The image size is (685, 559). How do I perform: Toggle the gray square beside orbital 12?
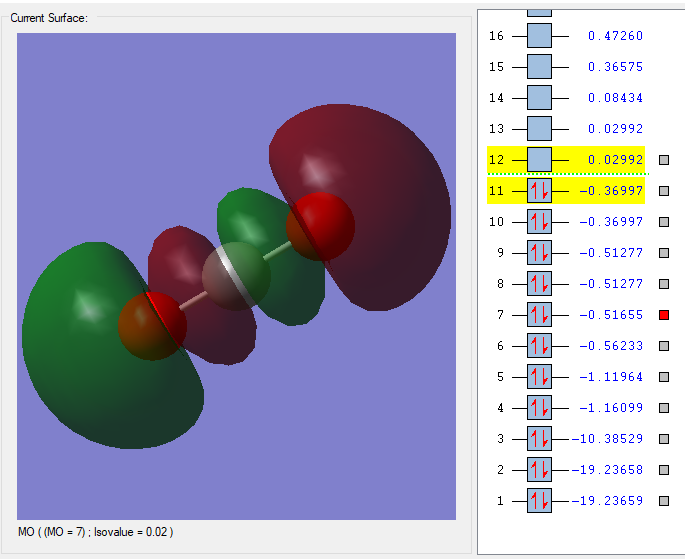point(664,160)
